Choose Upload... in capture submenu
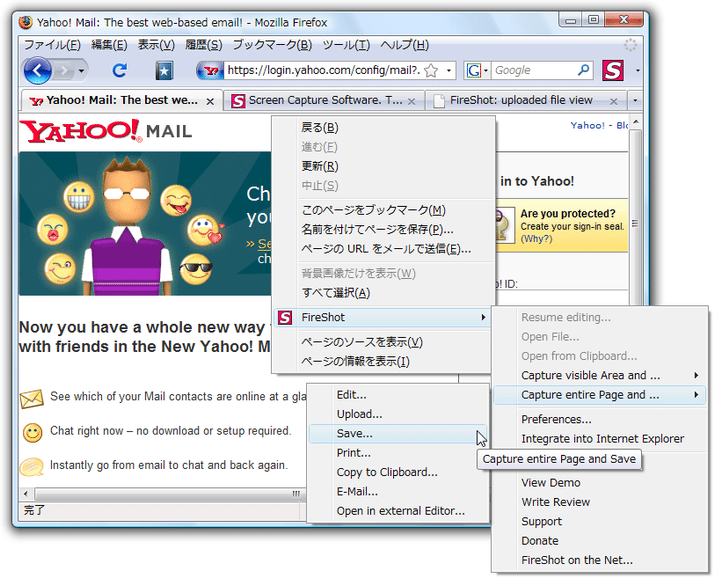The image size is (715, 579). pyautogui.click(x=398, y=414)
